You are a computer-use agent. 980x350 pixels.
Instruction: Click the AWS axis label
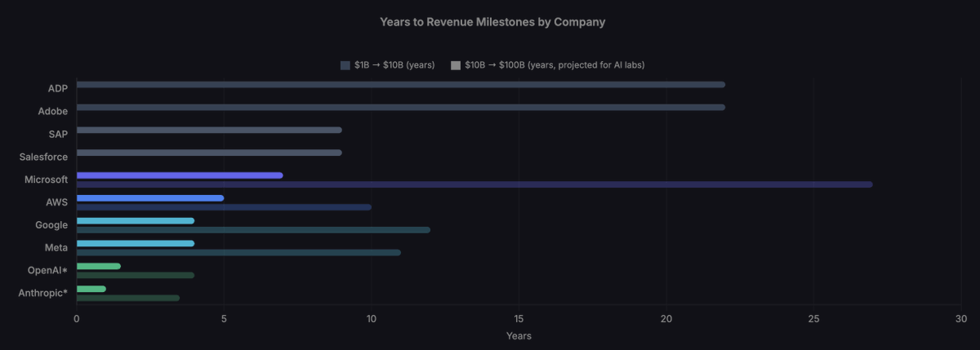click(57, 202)
